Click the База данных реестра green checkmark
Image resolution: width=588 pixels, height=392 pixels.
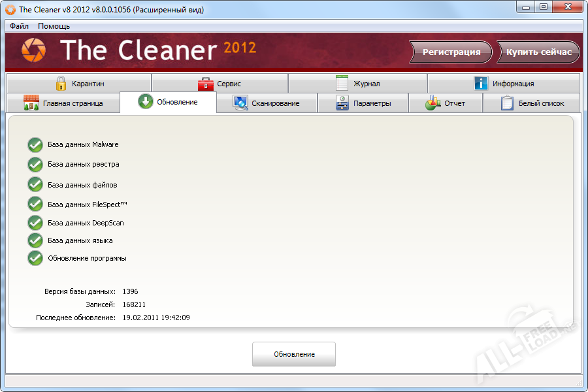click(x=35, y=165)
